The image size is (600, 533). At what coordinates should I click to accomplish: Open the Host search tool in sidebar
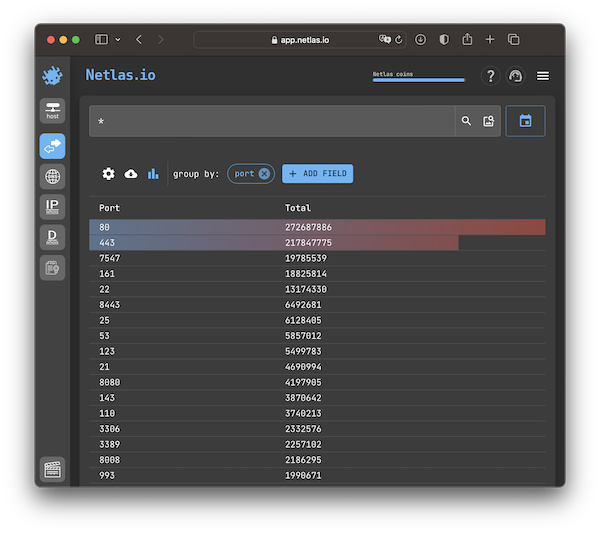pos(52,110)
